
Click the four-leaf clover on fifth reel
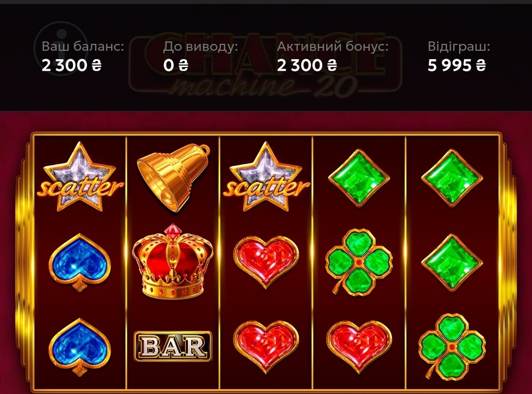(452, 347)
